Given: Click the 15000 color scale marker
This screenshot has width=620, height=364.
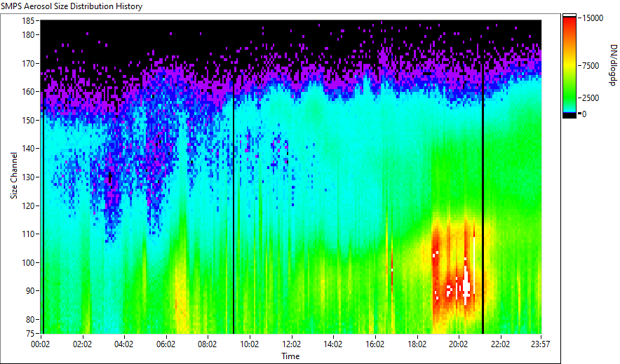Looking at the screenshot, I should point(593,18).
